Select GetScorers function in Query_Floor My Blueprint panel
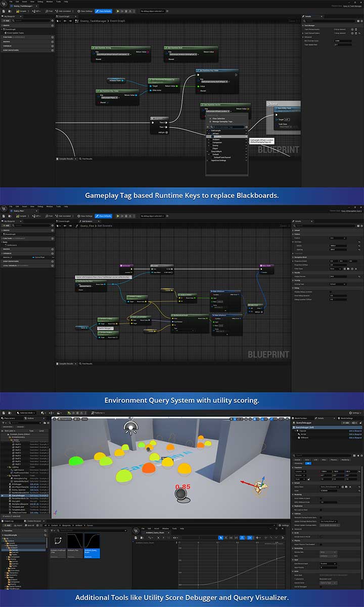 (x=12, y=245)
